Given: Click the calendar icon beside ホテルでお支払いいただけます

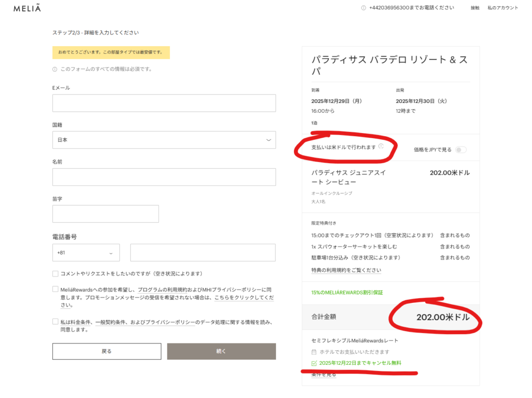Looking at the screenshot, I should click(314, 352).
